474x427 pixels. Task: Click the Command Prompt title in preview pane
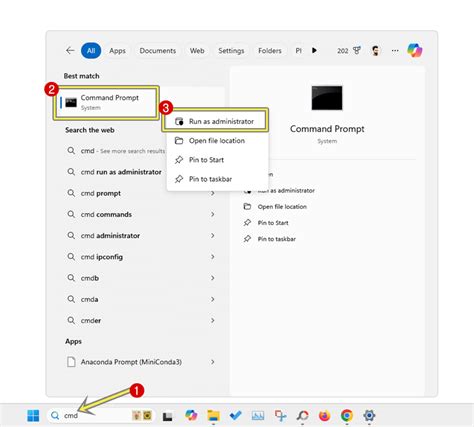[x=327, y=129]
